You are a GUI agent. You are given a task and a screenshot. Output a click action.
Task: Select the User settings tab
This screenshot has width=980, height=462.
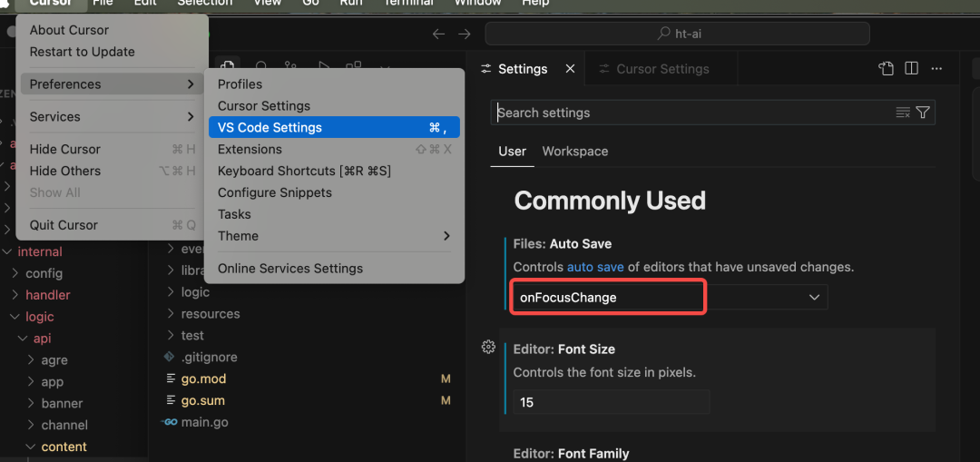coord(512,152)
